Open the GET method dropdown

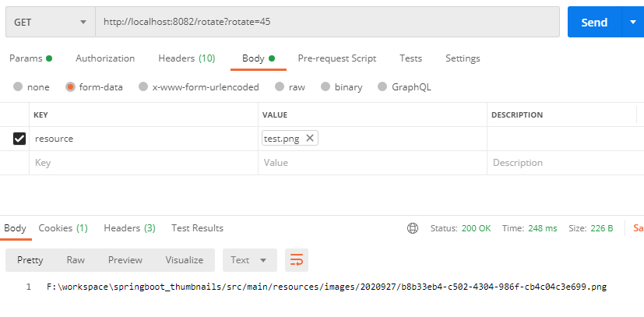tap(51, 22)
